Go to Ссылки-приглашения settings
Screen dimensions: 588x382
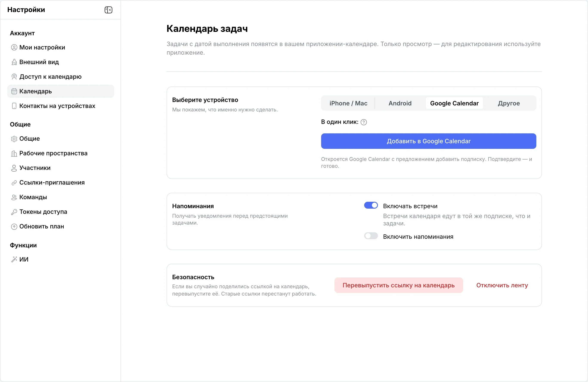(61, 183)
